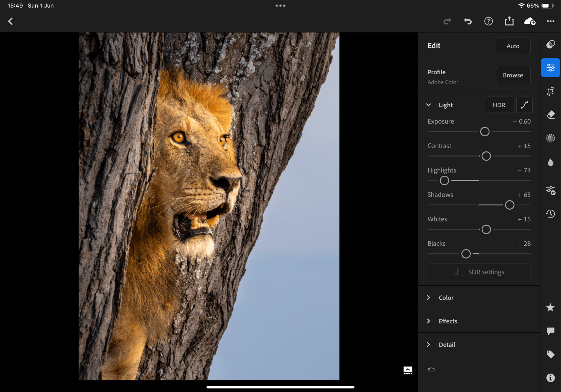Click the cloud add icon
The height and width of the screenshot is (392, 561).
[530, 21]
